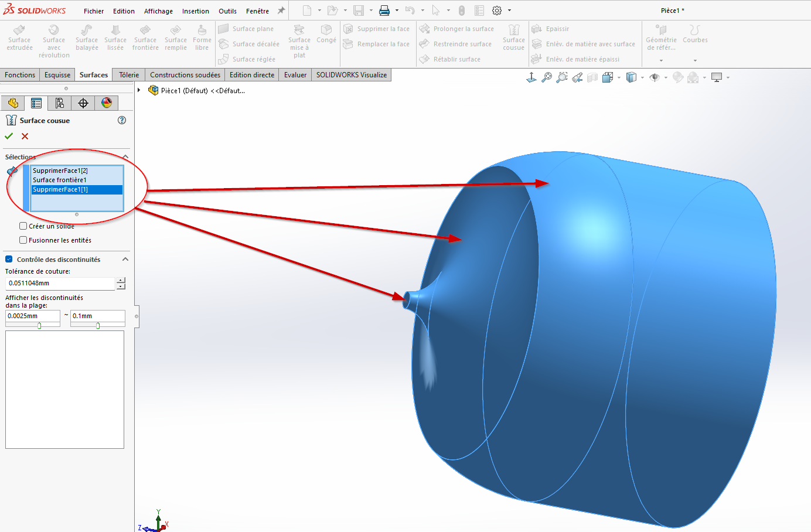Image resolution: width=811 pixels, height=532 pixels.
Task: Select the Surface avec révolution tool
Action: click(x=54, y=40)
